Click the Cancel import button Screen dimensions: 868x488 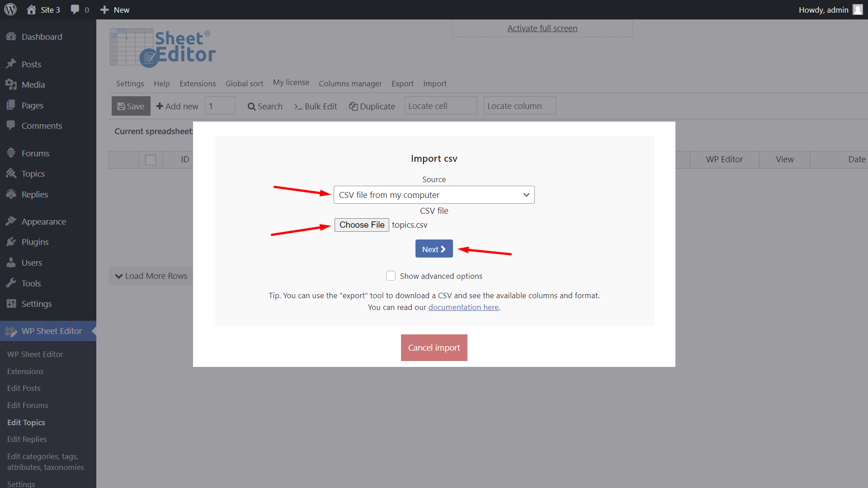pos(434,347)
